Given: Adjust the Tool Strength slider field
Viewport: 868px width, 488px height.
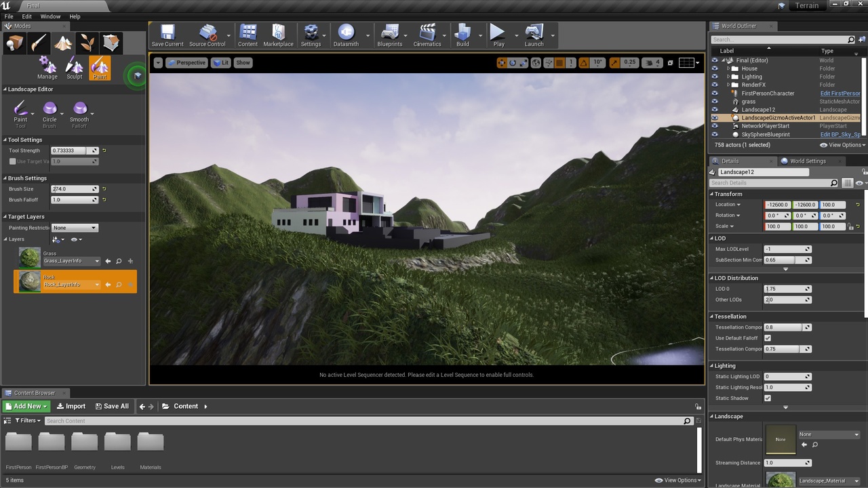Looking at the screenshot, I should pyautogui.click(x=75, y=150).
